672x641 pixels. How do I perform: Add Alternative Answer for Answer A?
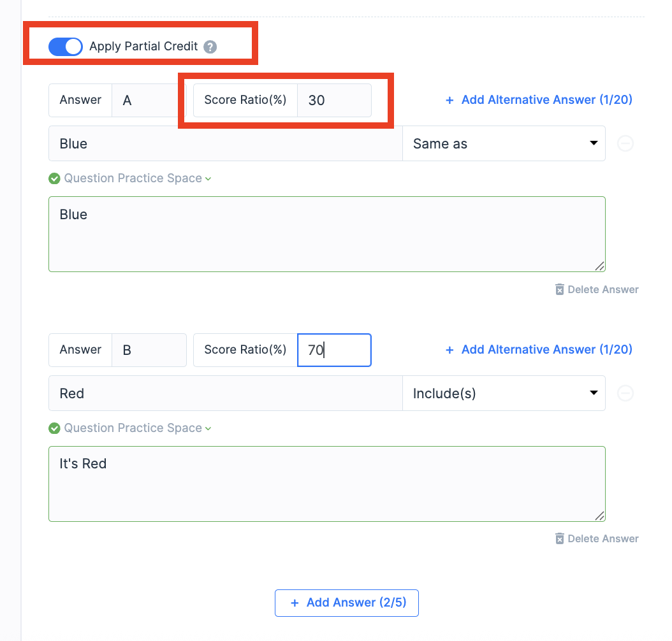coord(539,100)
